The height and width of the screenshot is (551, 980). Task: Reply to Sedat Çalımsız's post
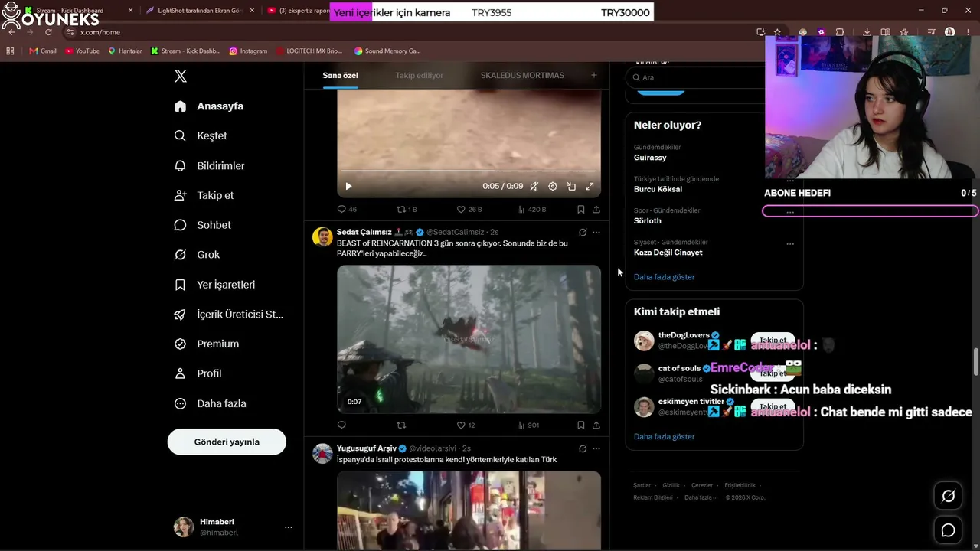[x=341, y=425]
